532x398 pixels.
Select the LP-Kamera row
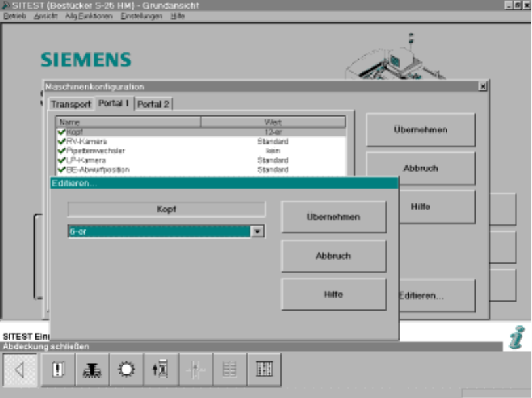click(x=201, y=160)
